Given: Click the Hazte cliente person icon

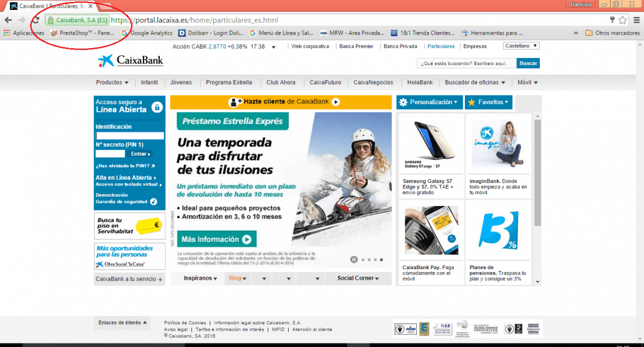Looking at the screenshot, I should click(234, 102).
